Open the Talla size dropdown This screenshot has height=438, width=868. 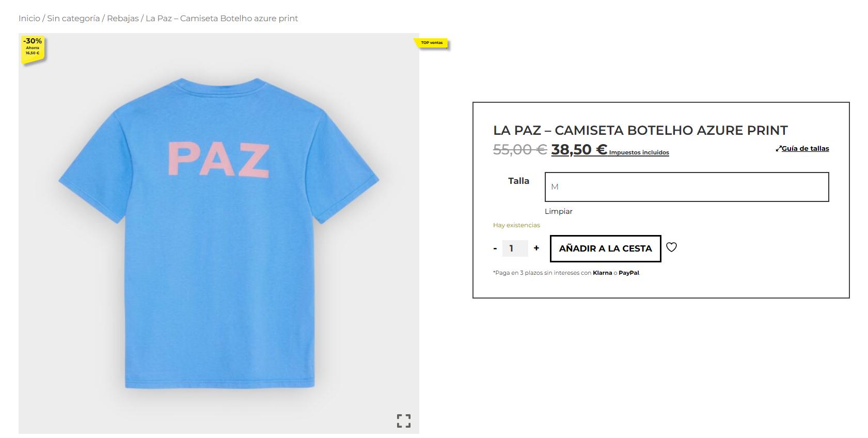(x=687, y=187)
